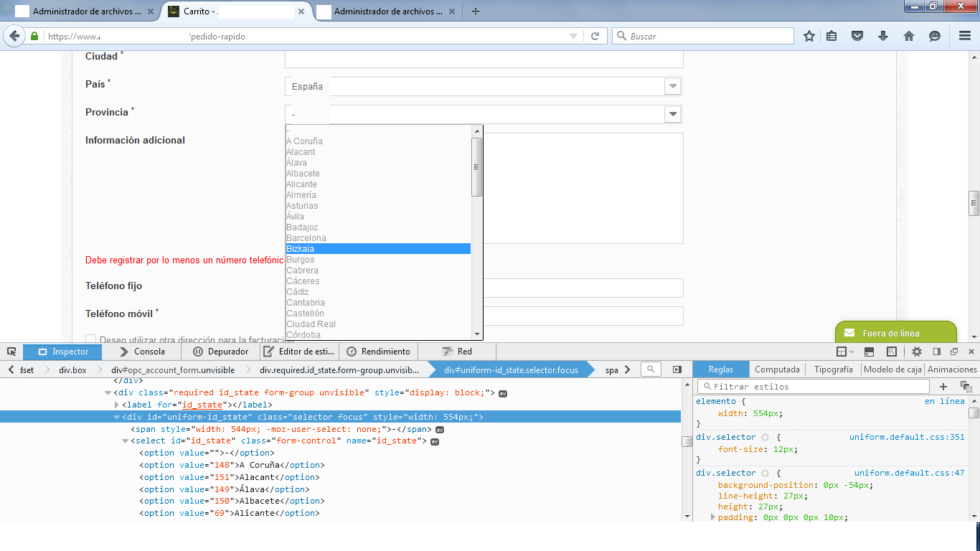Open the Computada styles tab

tap(777, 369)
